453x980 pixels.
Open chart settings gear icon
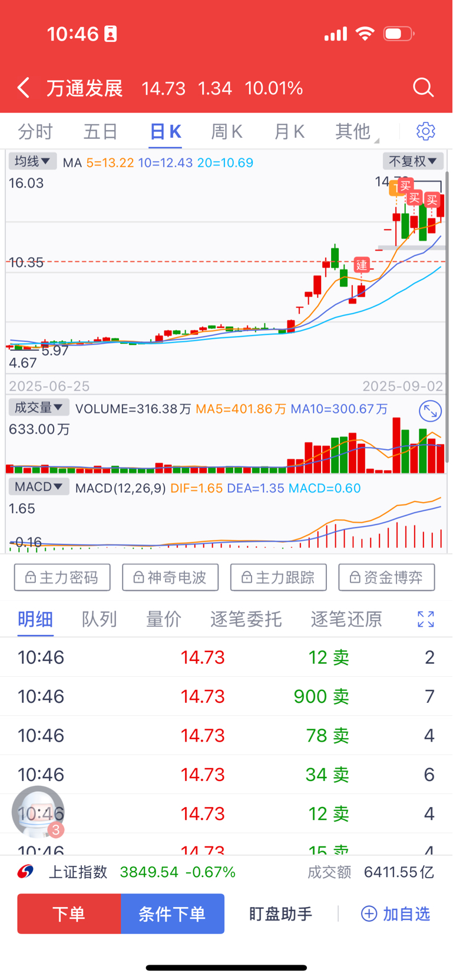tap(425, 131)
